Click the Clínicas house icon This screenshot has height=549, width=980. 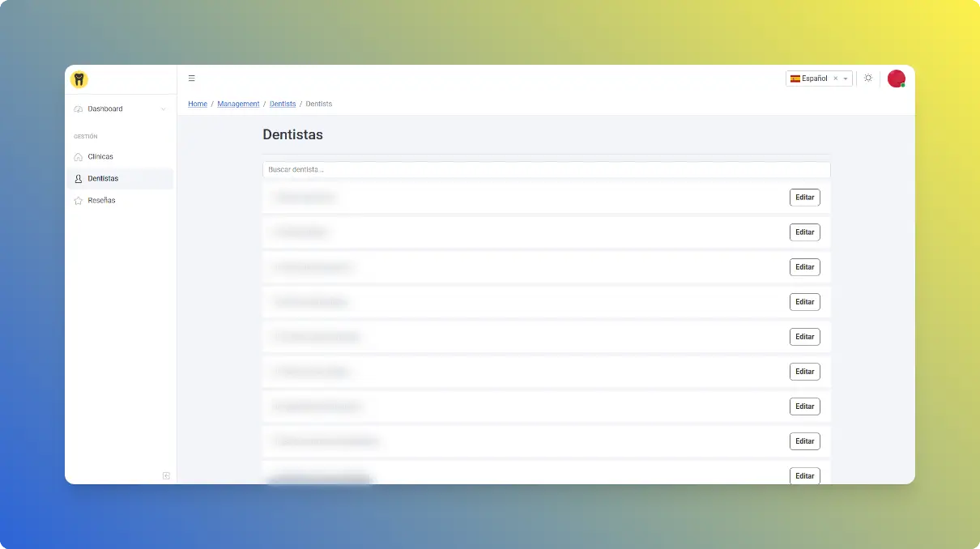79,157
